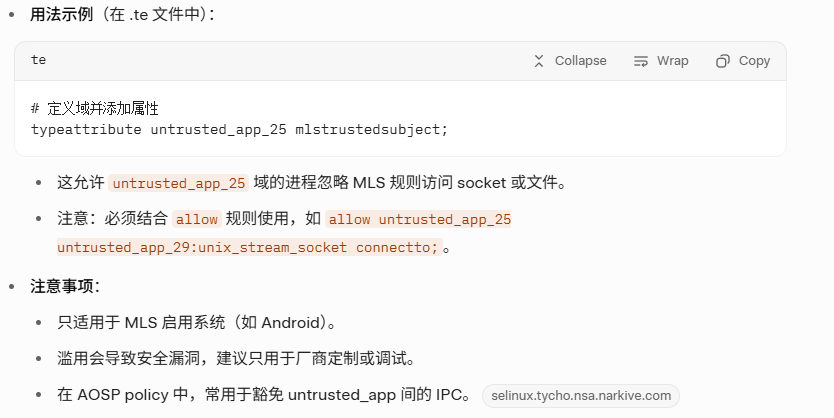Click inline code allow untrusted_app_25
This screenshot has width=834, height=418.
click(419, 219)
